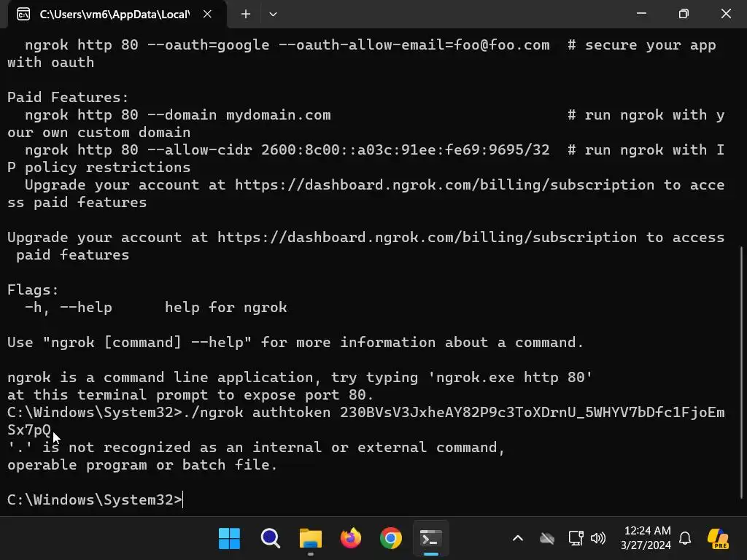Click the dashboard.ngrok.com billing URL in paid features line
This screenshot has width=747, height=560.
(444, 184)
